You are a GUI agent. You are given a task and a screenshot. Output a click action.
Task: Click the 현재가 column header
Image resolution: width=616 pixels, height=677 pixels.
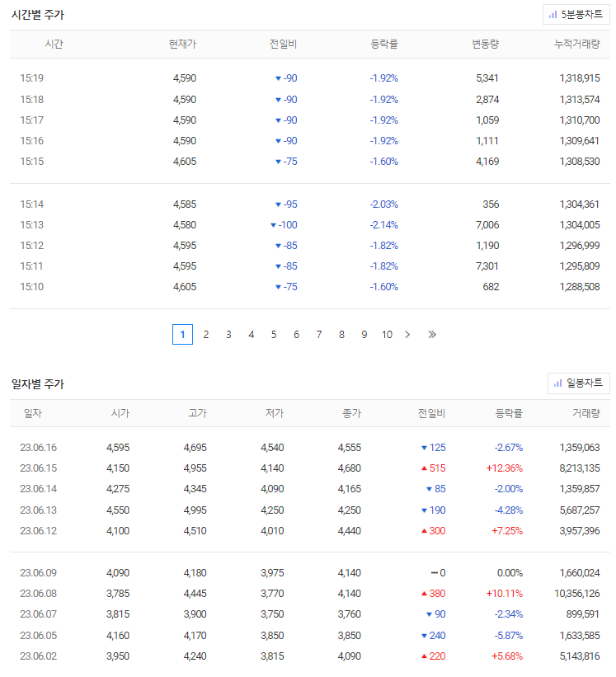pyautogui.click(x=182, y=44)
